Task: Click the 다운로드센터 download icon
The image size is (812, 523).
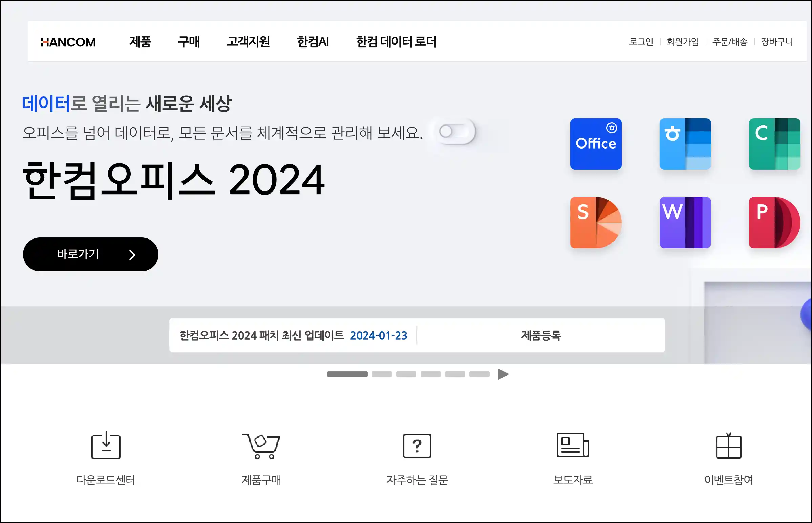Action: 106,445
